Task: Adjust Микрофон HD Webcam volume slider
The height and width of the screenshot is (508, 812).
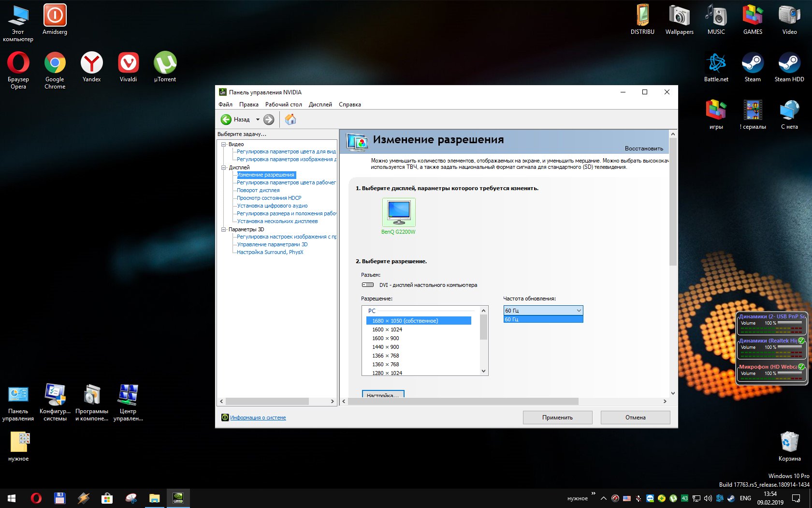Action: point(790,374)
